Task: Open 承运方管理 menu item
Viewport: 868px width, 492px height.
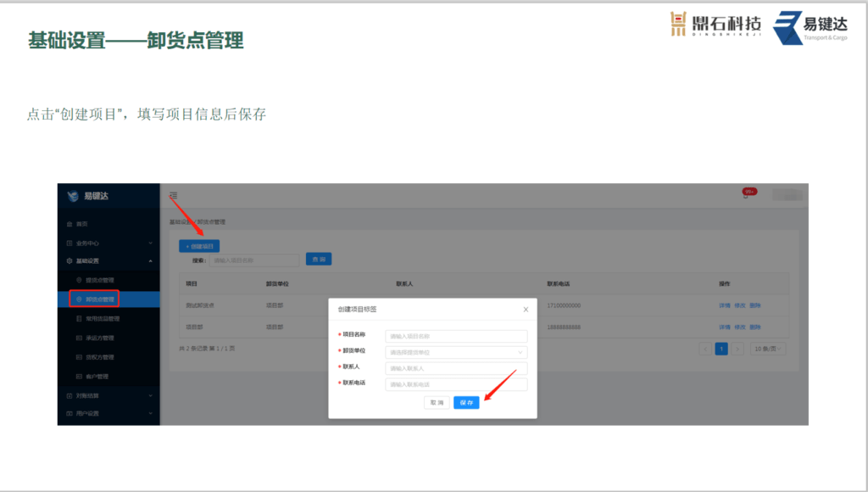Action: point(100,338)
